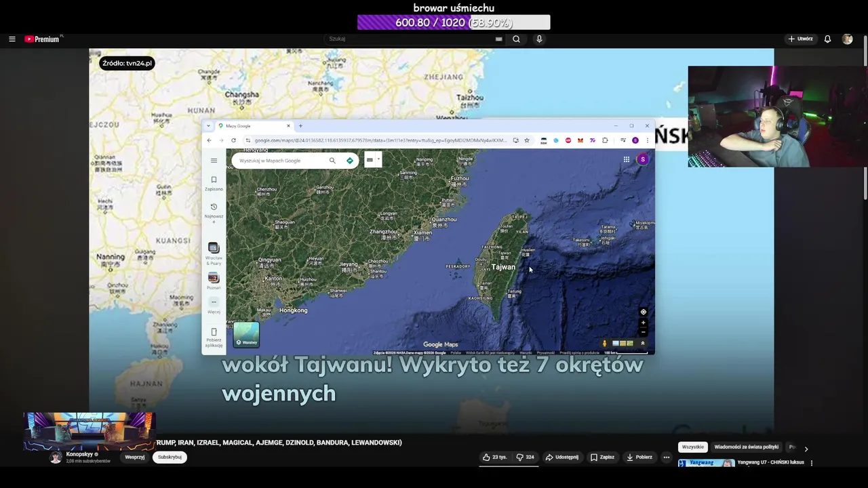Zoom out the map with the minus button
The height and width of the screenshot is (488, 868).
[x=644, y=331]
